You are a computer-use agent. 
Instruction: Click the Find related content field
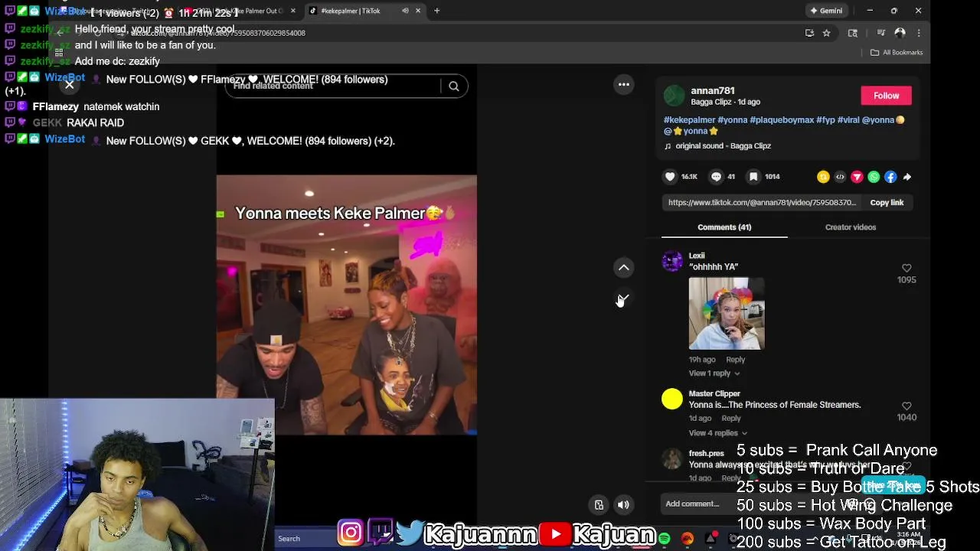click(x=333, y=86)
